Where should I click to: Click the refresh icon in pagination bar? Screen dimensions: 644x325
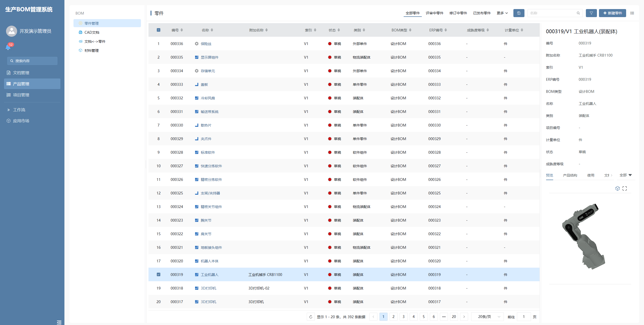click(311, 317)
